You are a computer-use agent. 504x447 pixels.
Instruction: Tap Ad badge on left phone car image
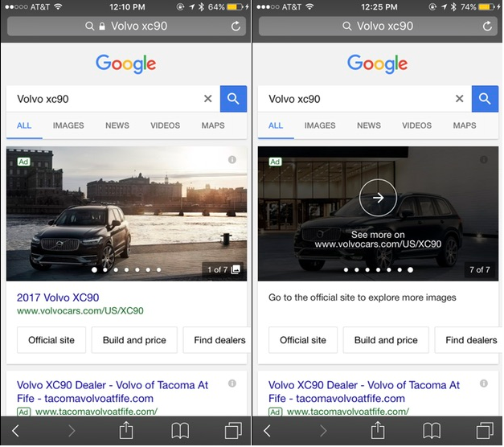23,162
